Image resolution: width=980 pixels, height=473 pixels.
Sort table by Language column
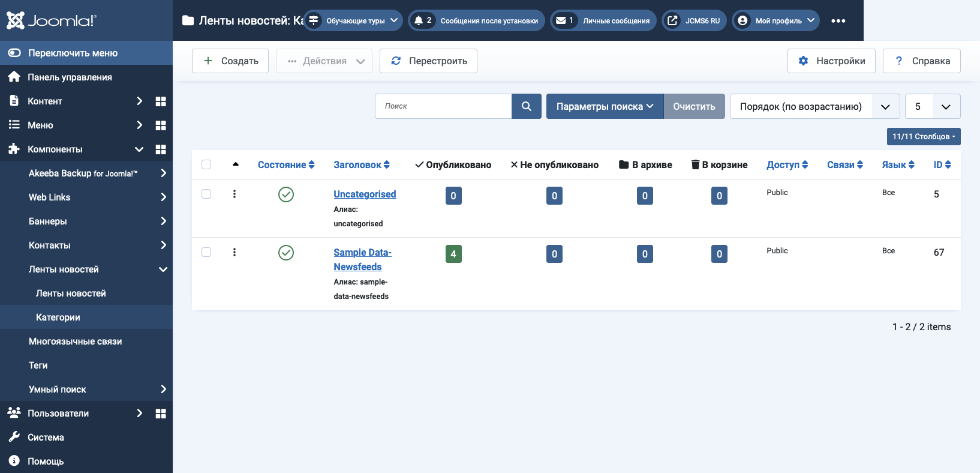898,164
